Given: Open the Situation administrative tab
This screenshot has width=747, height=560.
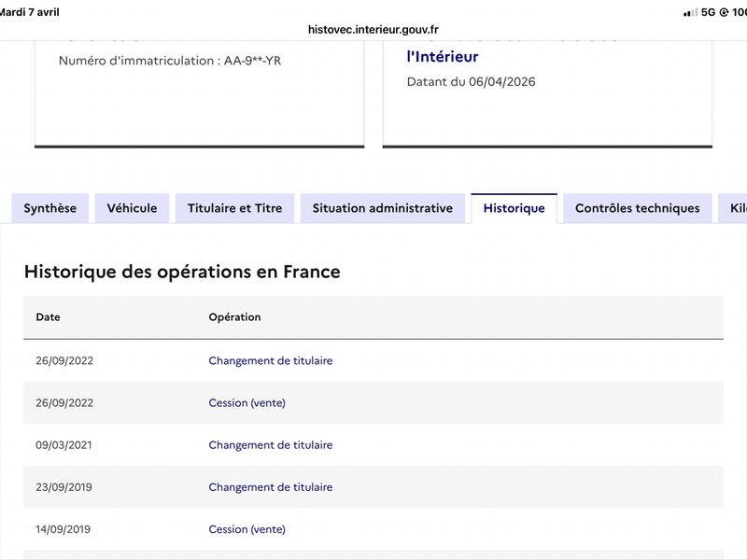Looking at the screenshot, I should click(x=382, y=208).
